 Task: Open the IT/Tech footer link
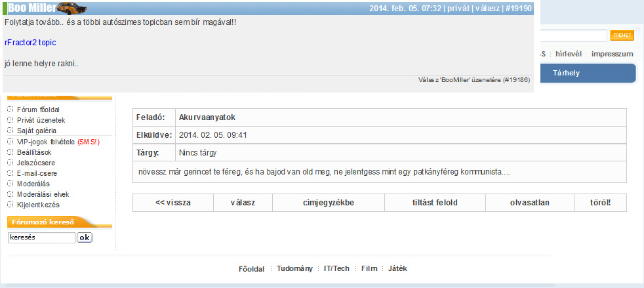336,269
